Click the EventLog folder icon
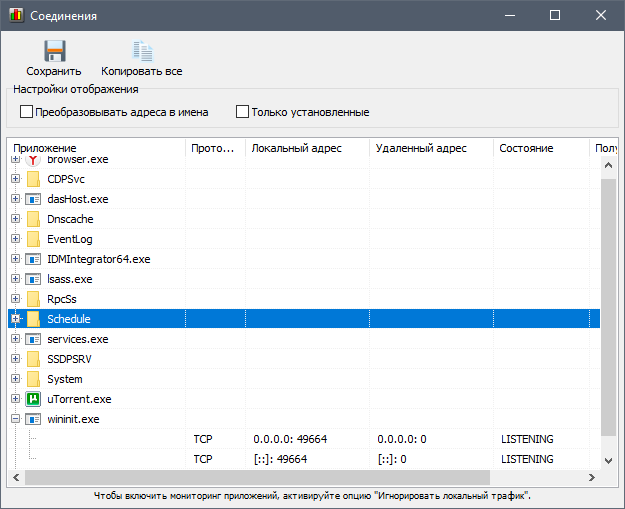This screenshot has width=625, height=509. click(x=33, y=239)
